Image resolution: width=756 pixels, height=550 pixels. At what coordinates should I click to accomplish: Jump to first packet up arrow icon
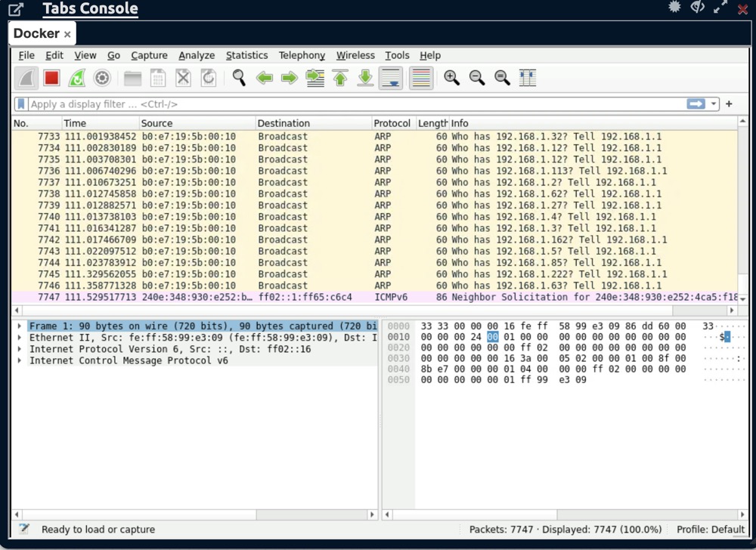coord(340,78)
